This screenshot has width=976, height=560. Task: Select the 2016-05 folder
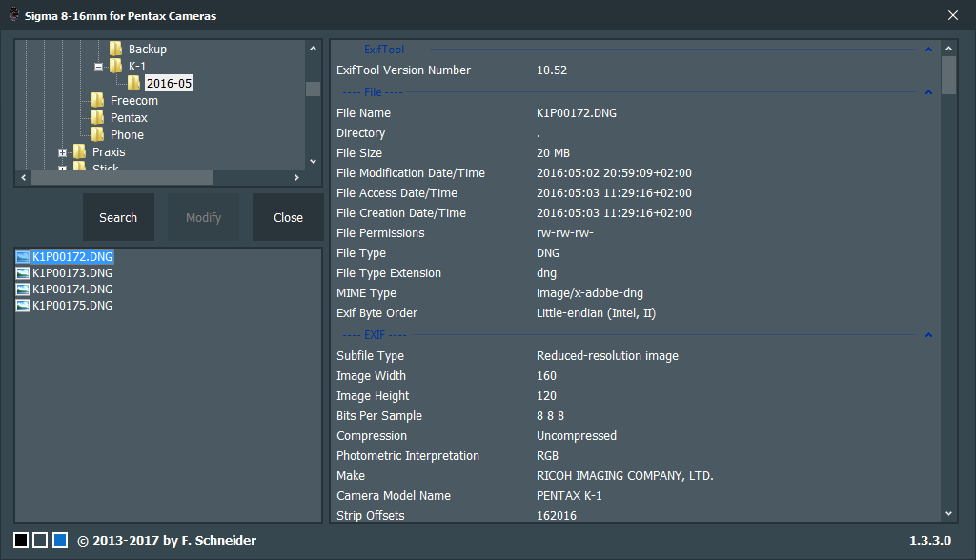[169, 84]
